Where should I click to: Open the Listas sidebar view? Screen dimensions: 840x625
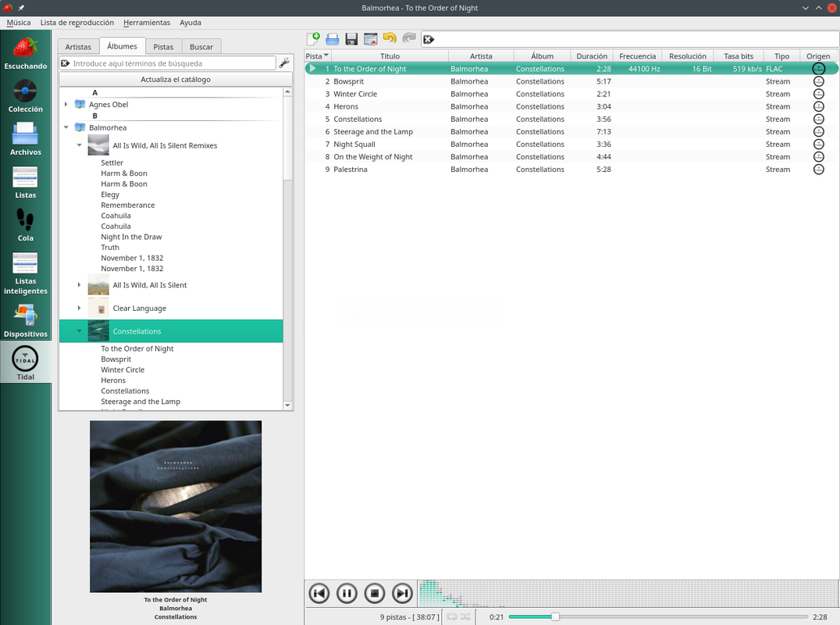tap(25, 182)
